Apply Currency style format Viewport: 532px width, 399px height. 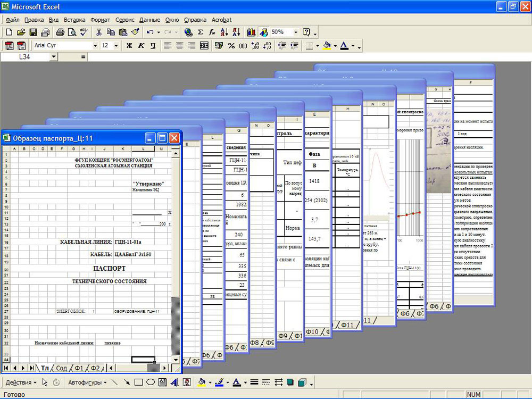pos(219,45)
